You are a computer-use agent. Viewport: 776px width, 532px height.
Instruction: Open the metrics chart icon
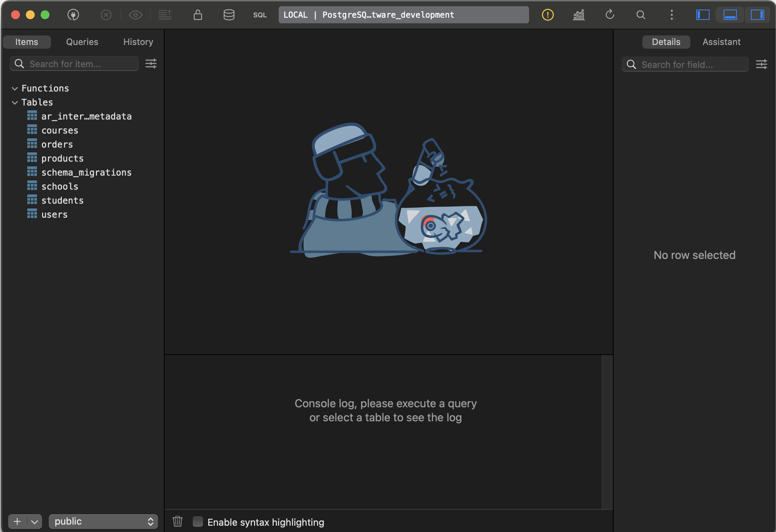(x=578, y=15)
